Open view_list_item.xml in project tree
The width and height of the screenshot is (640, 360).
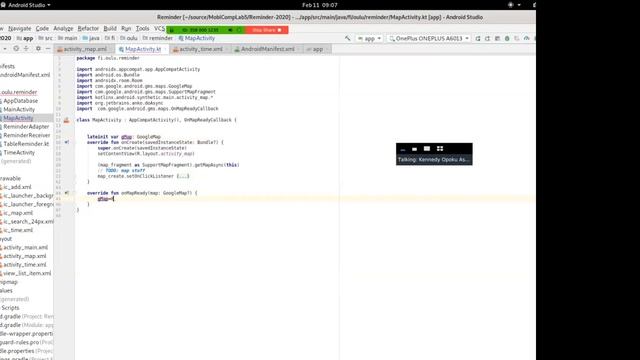pyautogui.click(x=26, y=273)
